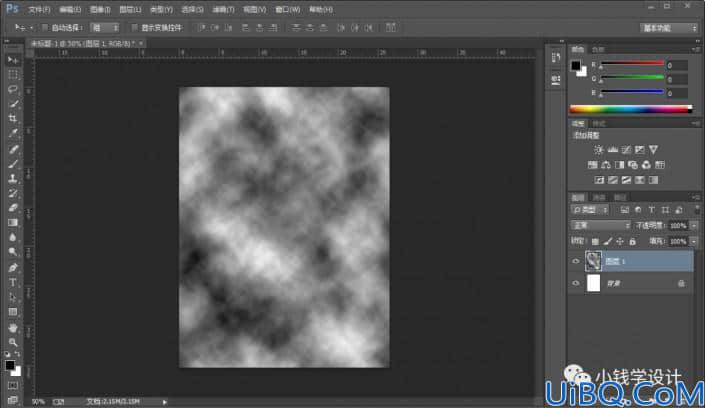Viewport: 705px width, 408px height.
Task: Add a Photo Filter adjustment
Action: tap(633, 165)
